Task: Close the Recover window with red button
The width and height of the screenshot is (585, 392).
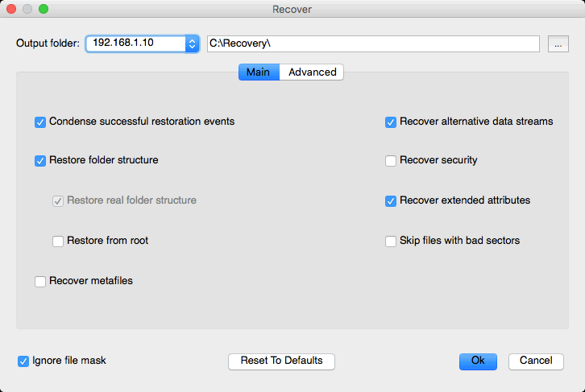Action: [x=11, y=9]
